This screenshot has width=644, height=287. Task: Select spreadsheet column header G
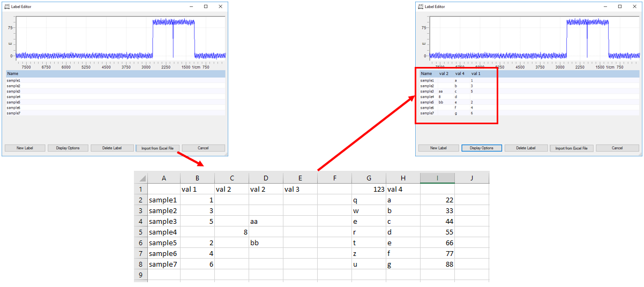369,178
